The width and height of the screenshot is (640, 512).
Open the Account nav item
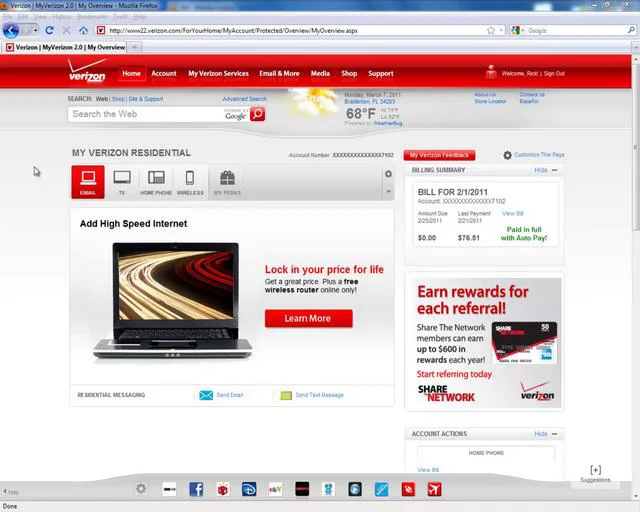coord(164,73)
